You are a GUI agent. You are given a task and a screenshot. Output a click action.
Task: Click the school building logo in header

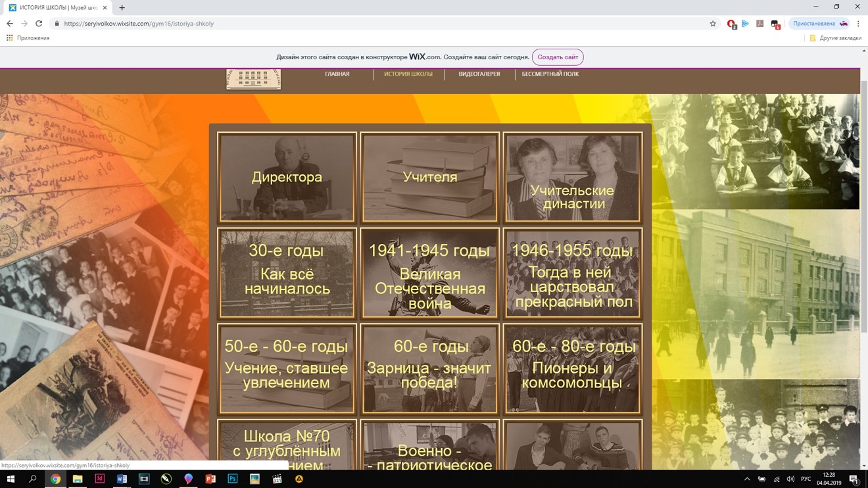(253, 78)
